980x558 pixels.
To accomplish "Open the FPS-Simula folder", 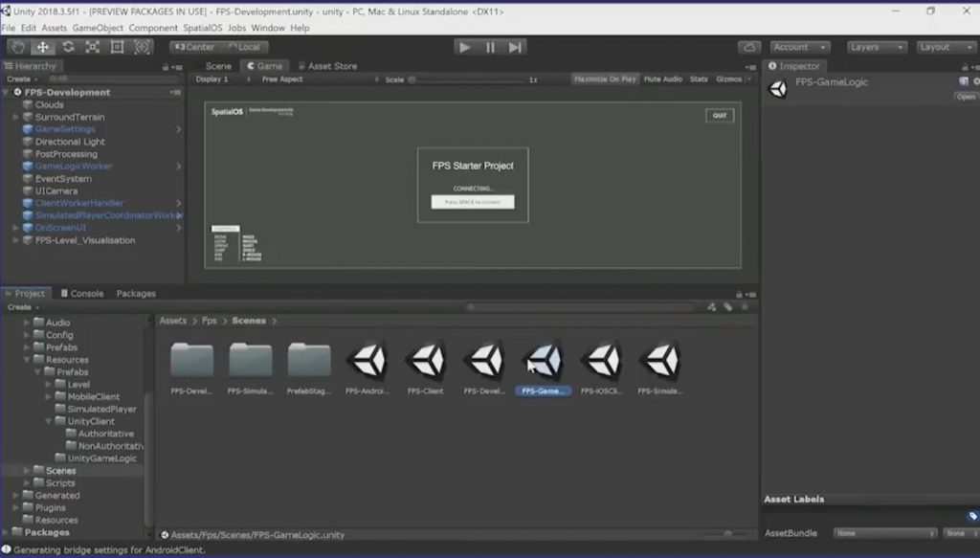I will (x=251, y=368).
